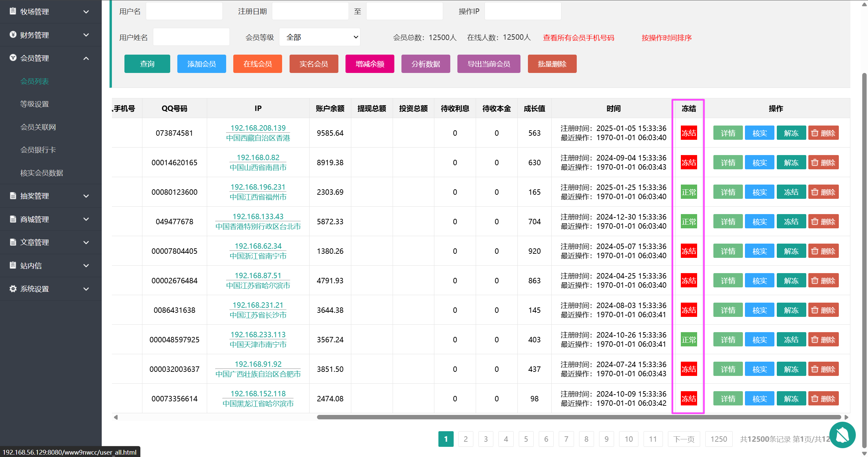Click the 系统设置 gear icon

tap(13, 289)
